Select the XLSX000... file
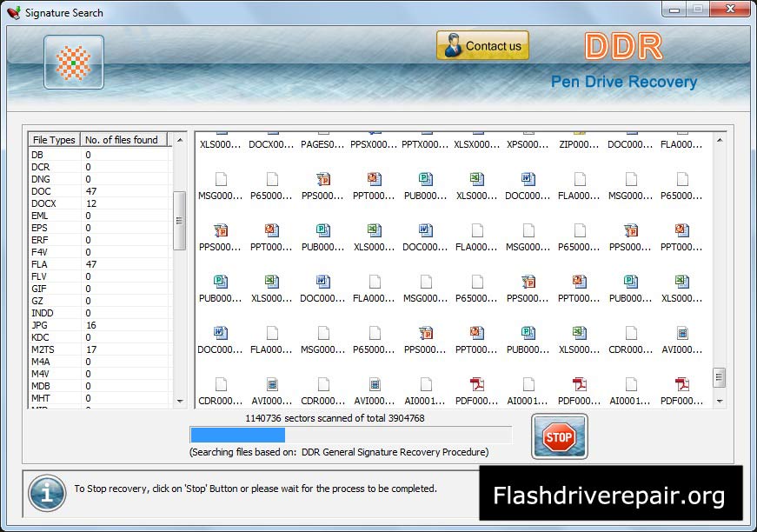This screenshot has width=757, height=532. point(476,140)
